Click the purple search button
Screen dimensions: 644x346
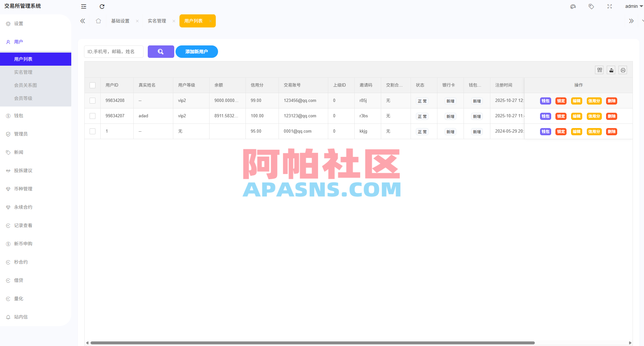click(161, 51)
